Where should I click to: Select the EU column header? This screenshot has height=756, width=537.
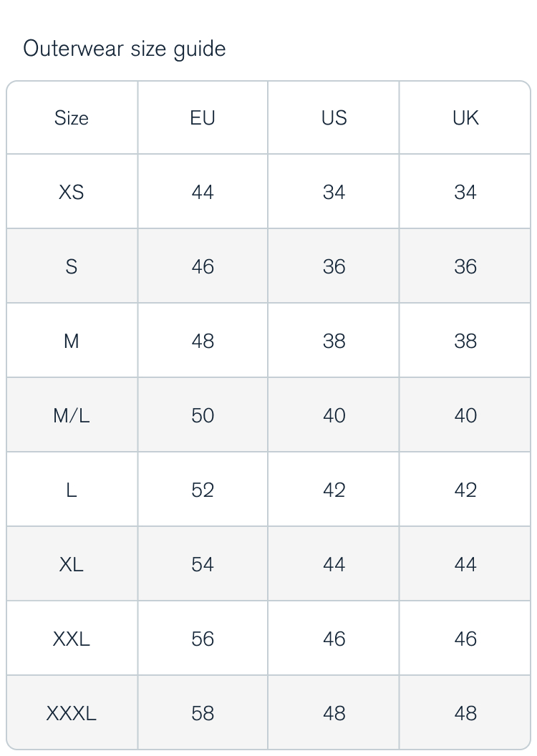pyautogui.click(x=203, y=118)
